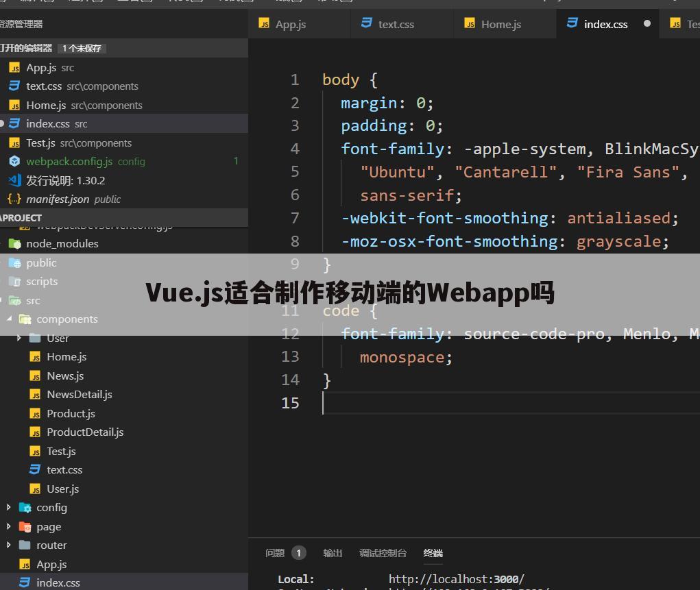The width and height of the screenshot is (700, 590).
Task: Click the JS icon beside Home.js src\components
Action: pyautogui.click(x=14, y=106)
